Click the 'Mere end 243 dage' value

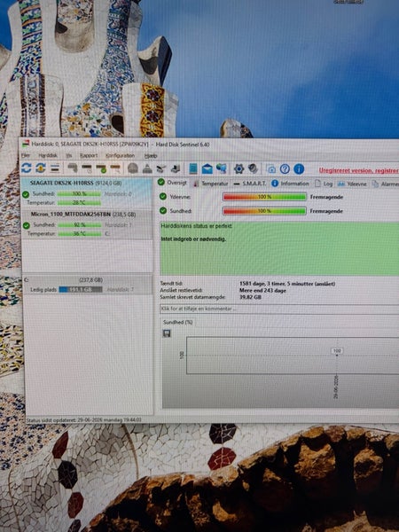point(262,291)
